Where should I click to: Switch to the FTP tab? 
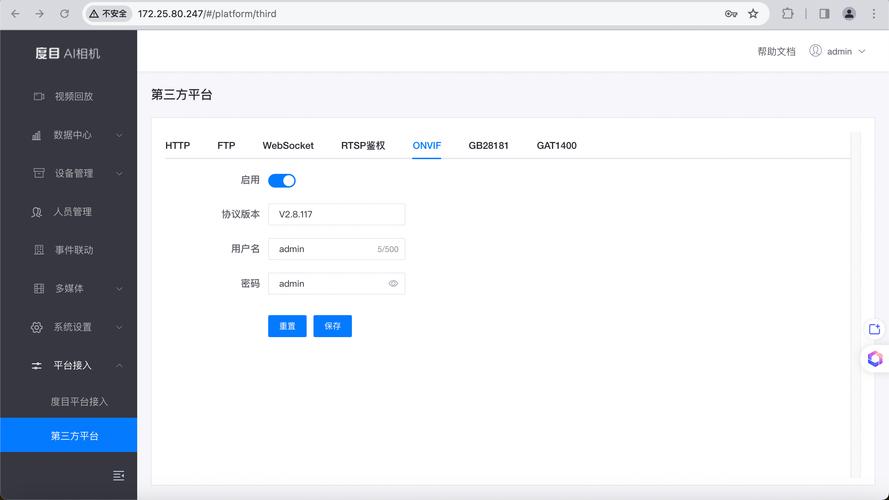point(226,146)
